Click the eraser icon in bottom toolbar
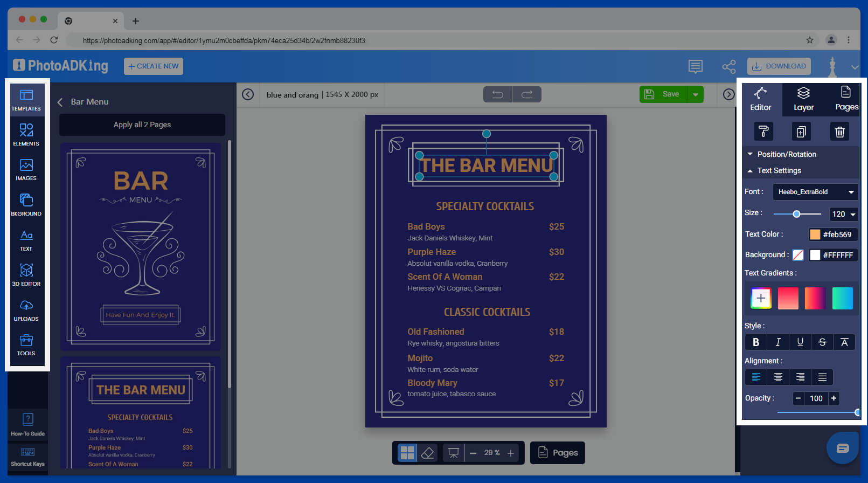 click(x=428, y=453)
